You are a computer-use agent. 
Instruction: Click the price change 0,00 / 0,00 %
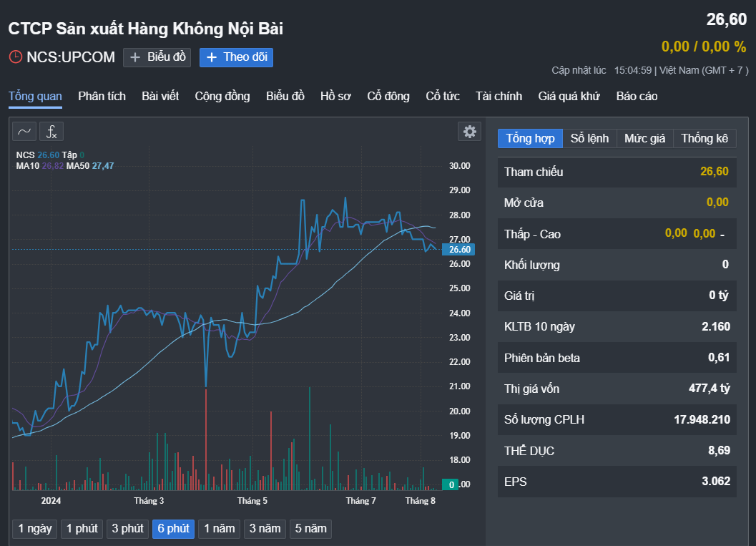coord(704,47)
